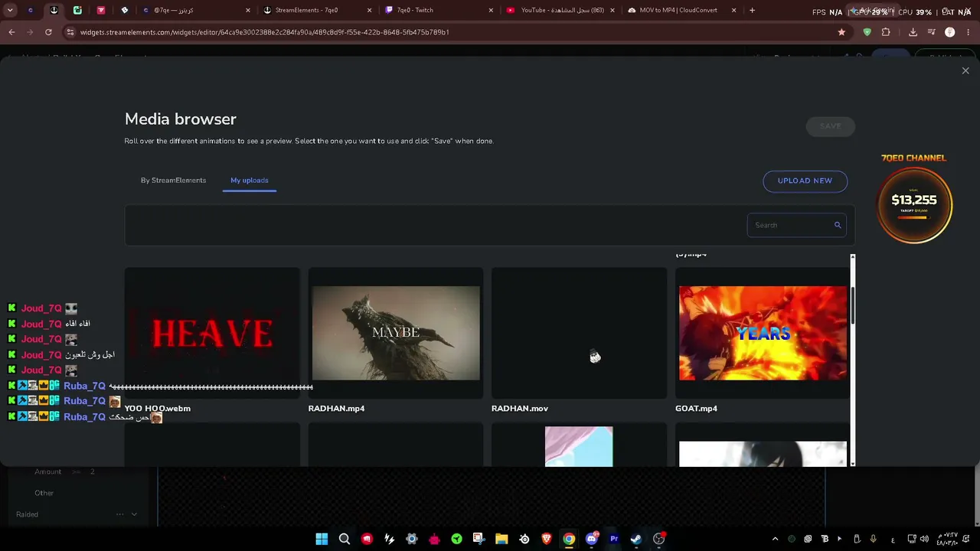Close the CloudConvert browser tab

click(x=733, y=10)
